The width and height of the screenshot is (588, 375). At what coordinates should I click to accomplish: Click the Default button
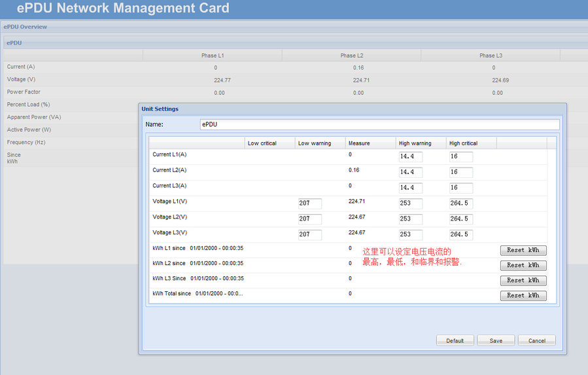(x=455, y=340)
